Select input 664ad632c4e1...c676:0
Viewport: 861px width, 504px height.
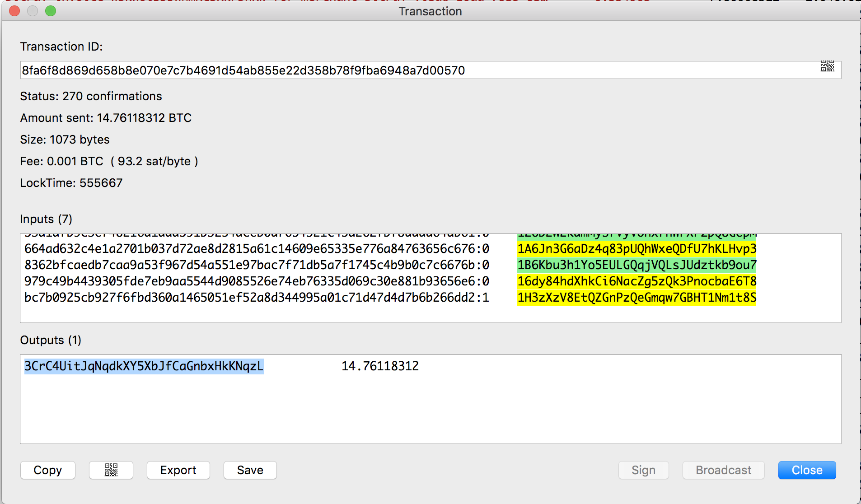pos(257,249)
